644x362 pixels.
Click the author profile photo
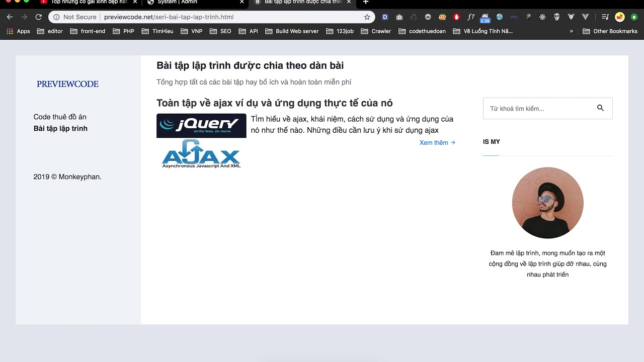[548, 203]
